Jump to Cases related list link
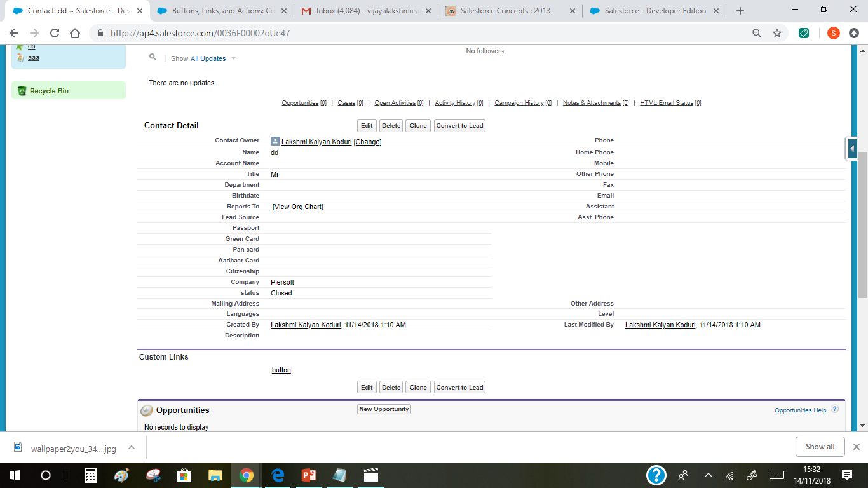 pos(346,103)
